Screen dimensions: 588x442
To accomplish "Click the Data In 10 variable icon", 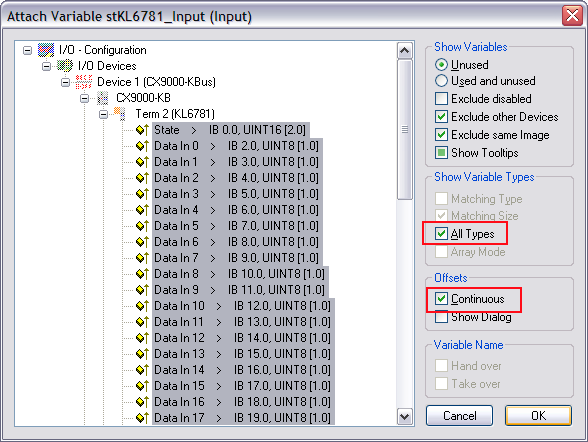I will [x=142, y=306].
